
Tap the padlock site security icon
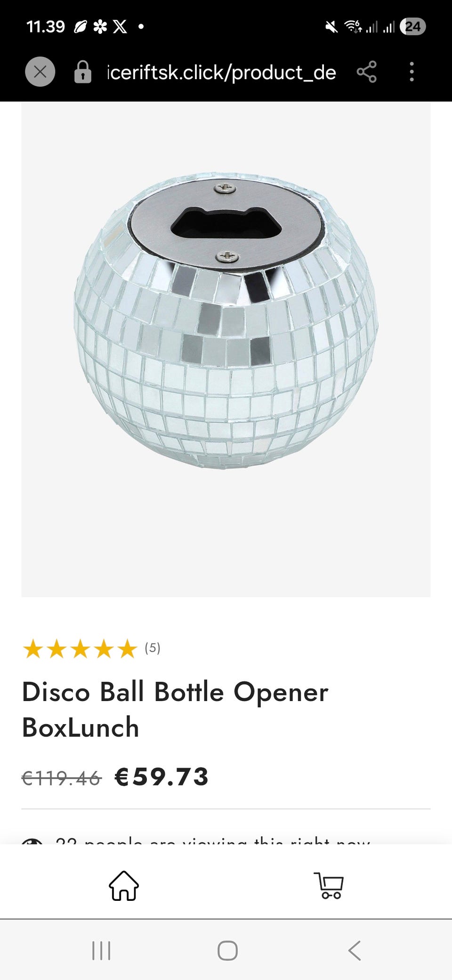pyautogui.click(x=82, y=72)
